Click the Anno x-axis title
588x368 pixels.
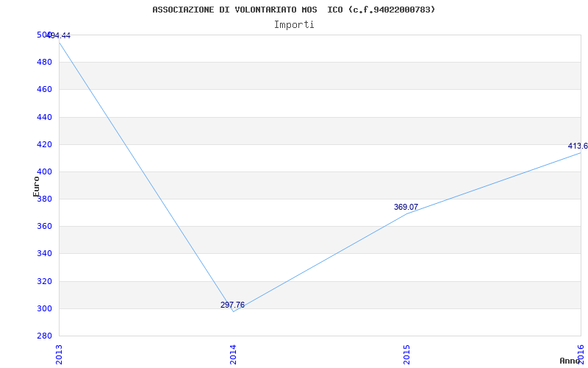tap(570, 361)
